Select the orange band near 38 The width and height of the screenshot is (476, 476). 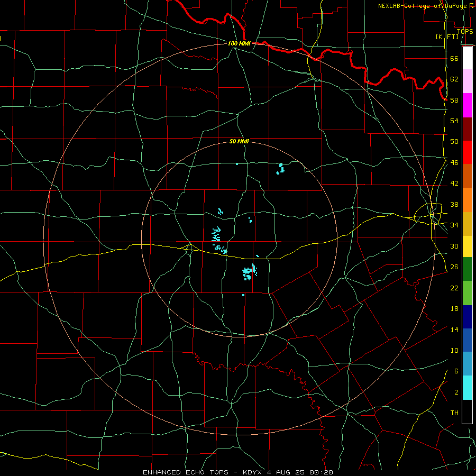467,200
